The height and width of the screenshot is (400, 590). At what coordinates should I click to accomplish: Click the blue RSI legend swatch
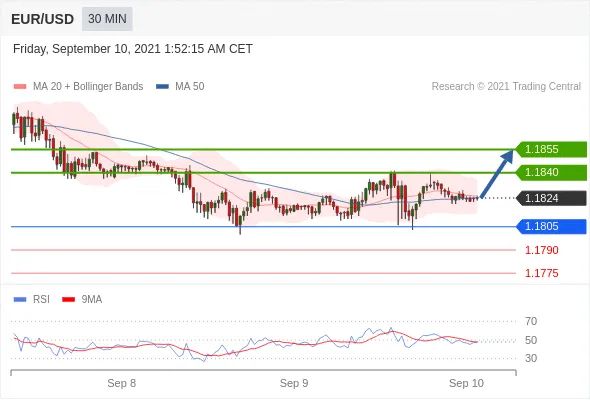(20, 300)
